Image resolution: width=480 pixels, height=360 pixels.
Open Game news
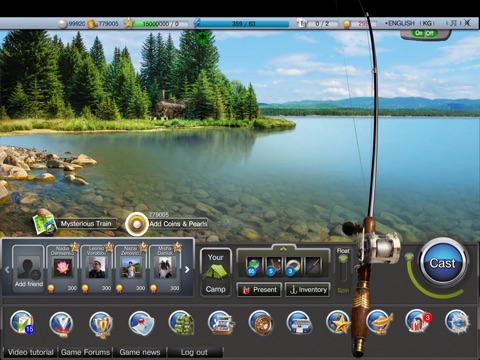[x=140, y=352]
